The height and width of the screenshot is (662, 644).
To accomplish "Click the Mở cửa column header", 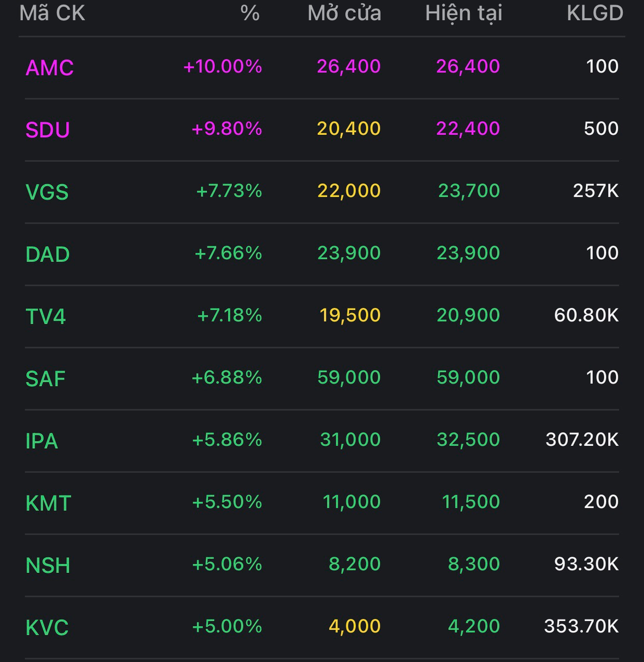I will [344, 13].
